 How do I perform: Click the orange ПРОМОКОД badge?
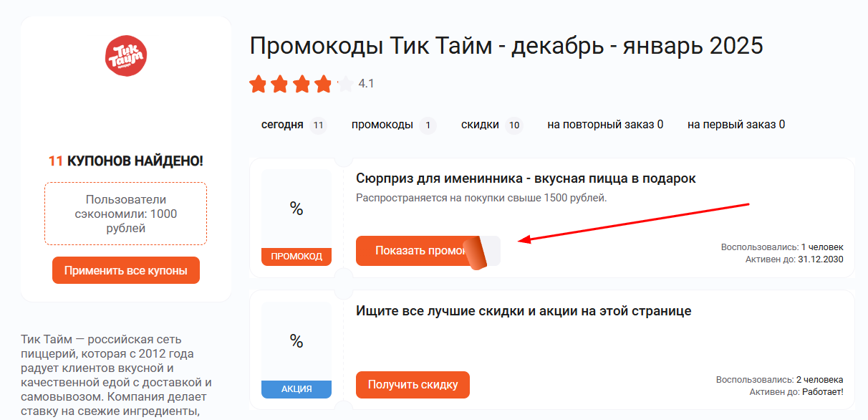tap(296, 255)
